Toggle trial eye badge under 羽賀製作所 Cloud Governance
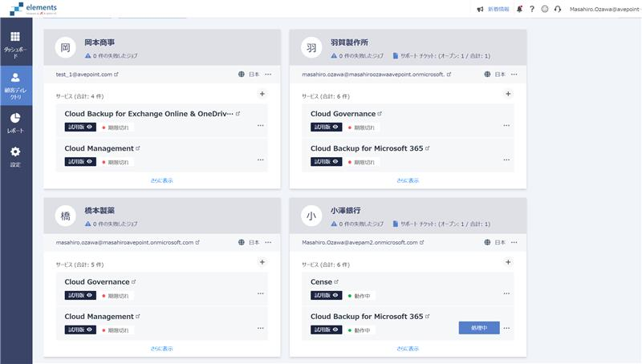This screenshot has width=642, height=364. point(327,127)
